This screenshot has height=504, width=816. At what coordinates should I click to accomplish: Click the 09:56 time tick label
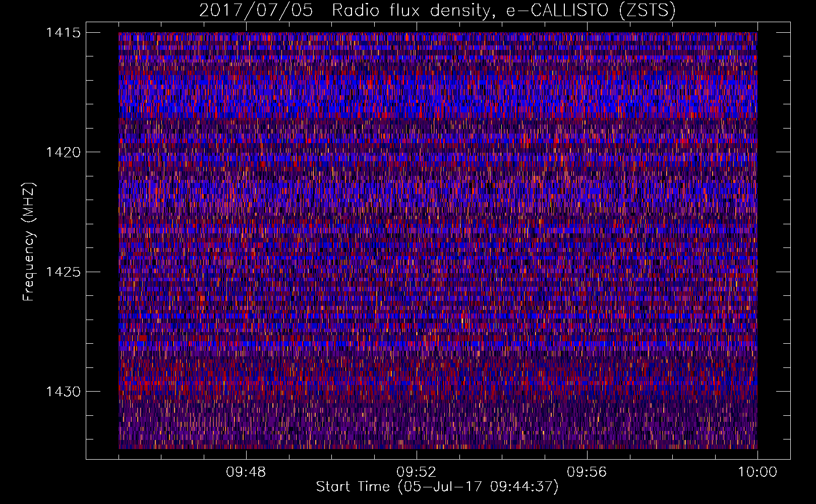point(587,472)
